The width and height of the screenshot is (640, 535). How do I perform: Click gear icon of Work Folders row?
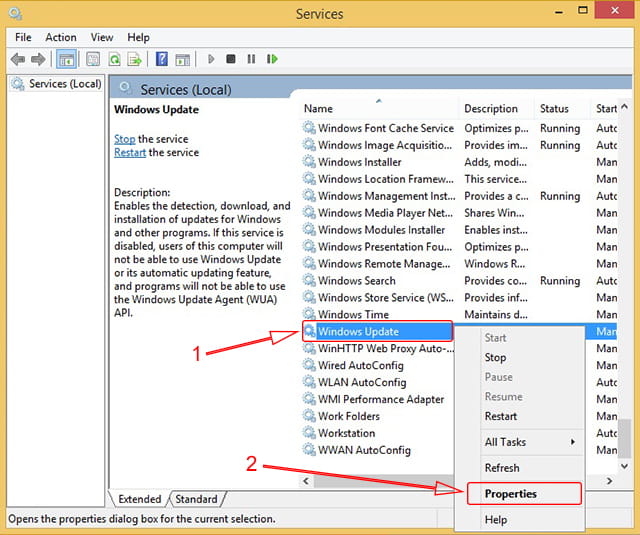[309, 416]
